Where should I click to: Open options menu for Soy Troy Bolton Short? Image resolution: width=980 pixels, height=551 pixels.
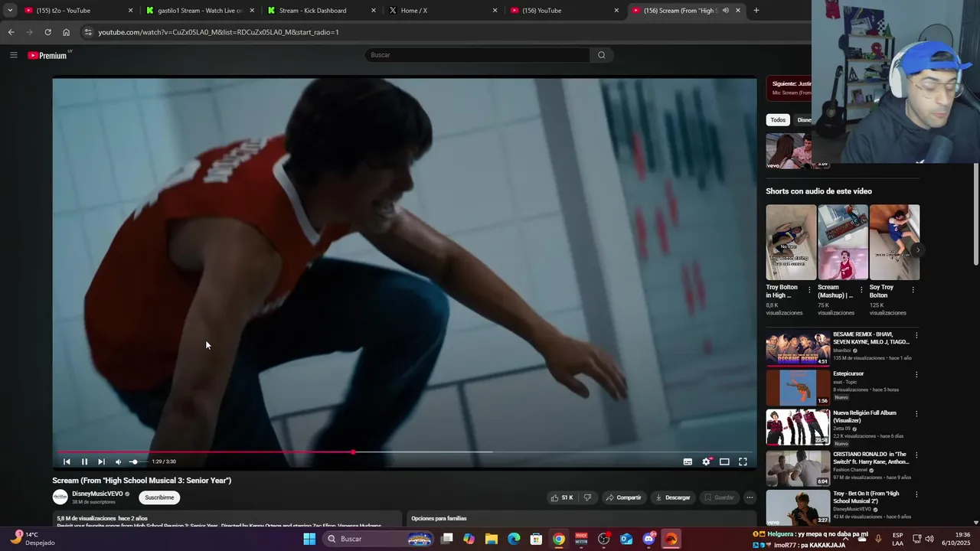[x=913, y=290]
